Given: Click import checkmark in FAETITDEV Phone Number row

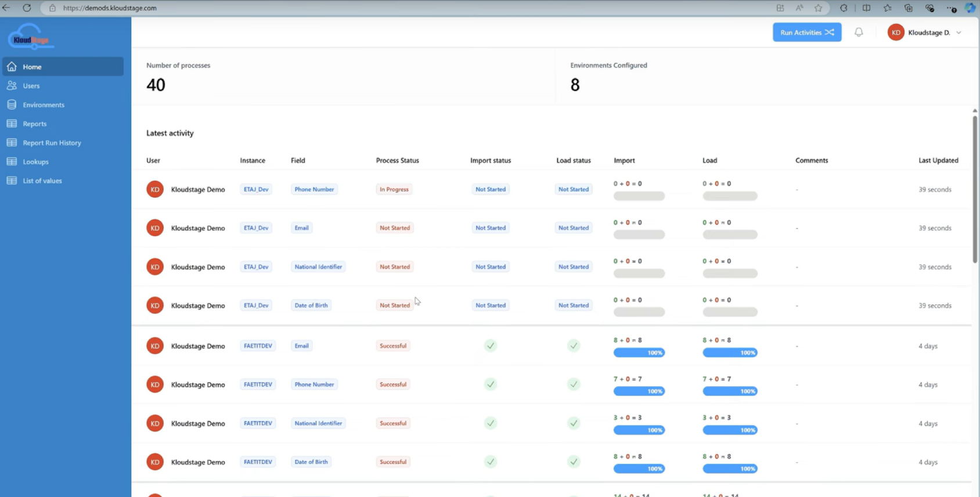Looking at the screenshot, I should 491,384.
